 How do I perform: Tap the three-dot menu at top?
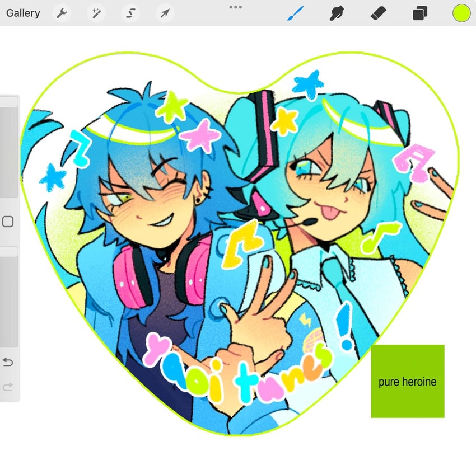click(x=236, y=7)
